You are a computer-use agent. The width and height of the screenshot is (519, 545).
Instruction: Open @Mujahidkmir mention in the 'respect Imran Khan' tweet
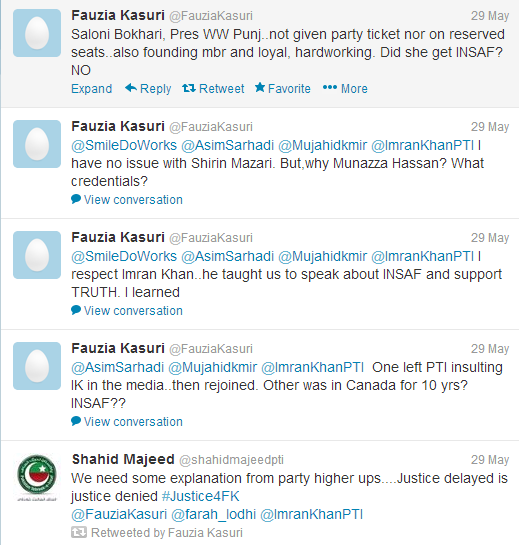click(x=323, y=257)
